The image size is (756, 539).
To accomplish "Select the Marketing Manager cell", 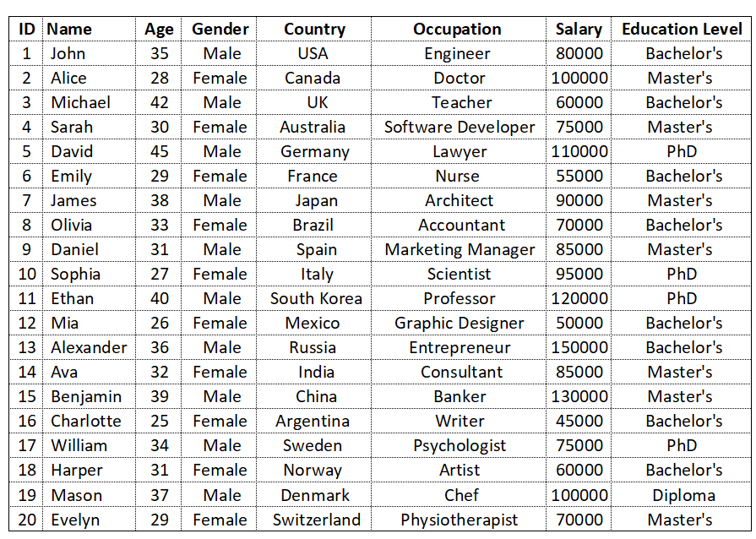I will 459,249.
